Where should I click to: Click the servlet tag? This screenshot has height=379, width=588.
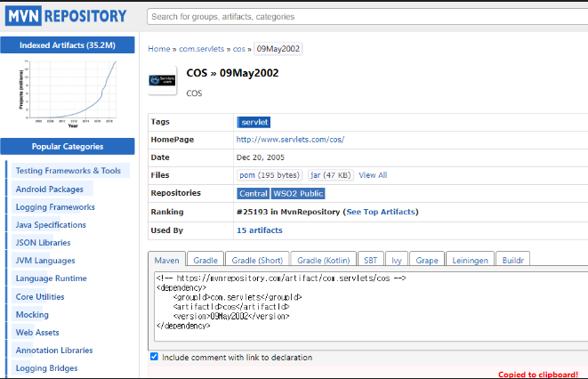click(x=254, y=122)
